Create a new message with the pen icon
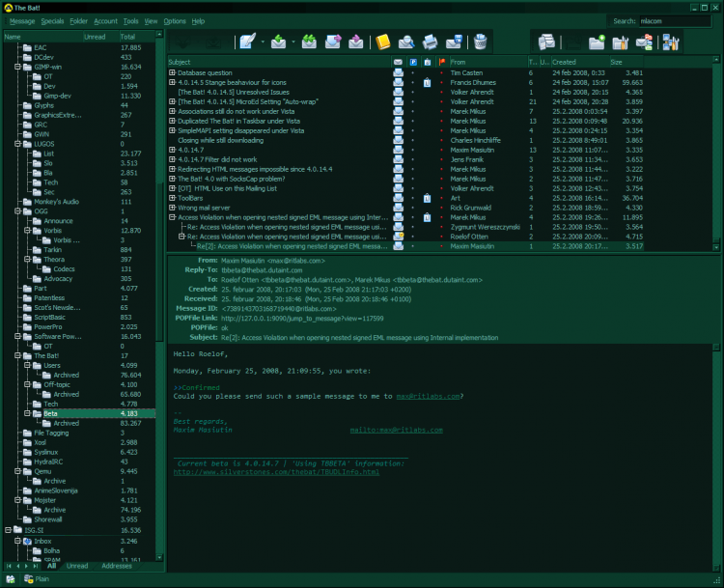The width and height of the screenshot is (724, 588). (x=247, y=42)
